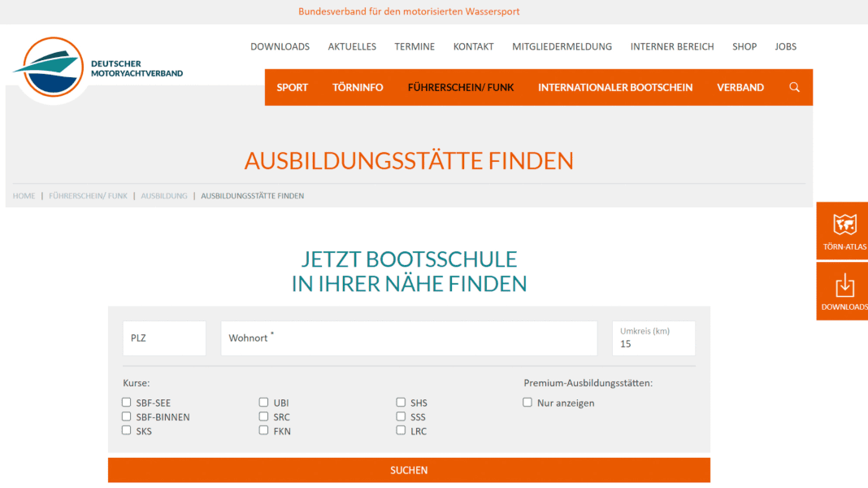
Task: Check the SRC course option
Action: (263, 416)
